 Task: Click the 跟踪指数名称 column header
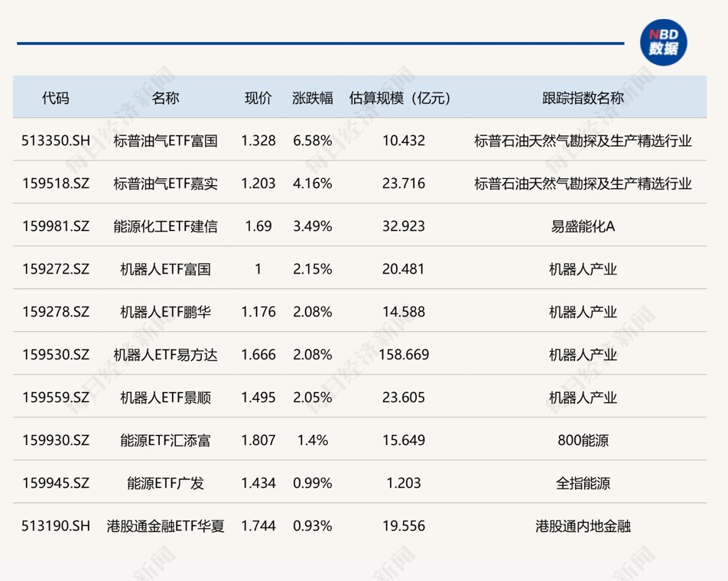583,98
